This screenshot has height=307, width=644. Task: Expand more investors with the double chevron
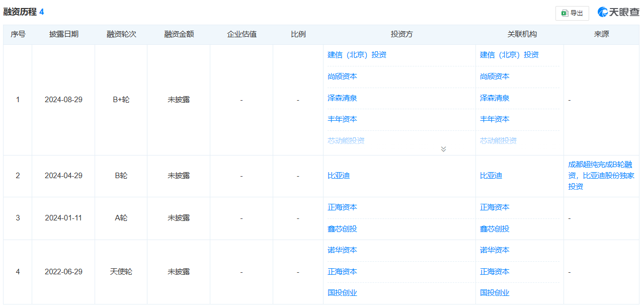pyautogui.click(x=443, y=149)
